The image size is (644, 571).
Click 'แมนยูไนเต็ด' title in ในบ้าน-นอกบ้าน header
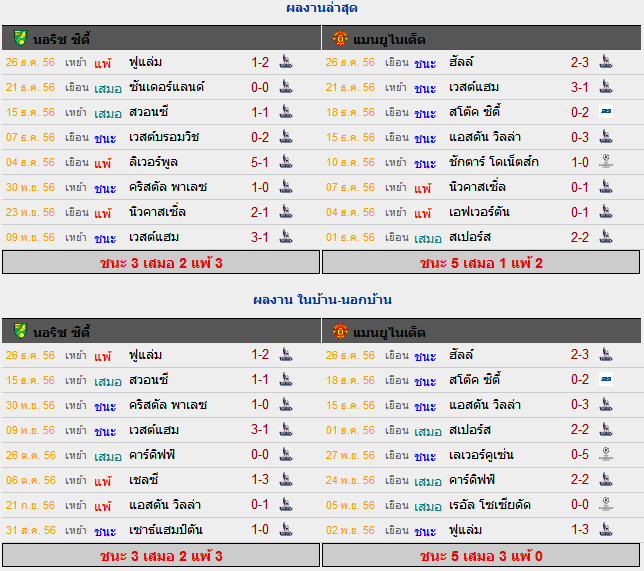389,332
